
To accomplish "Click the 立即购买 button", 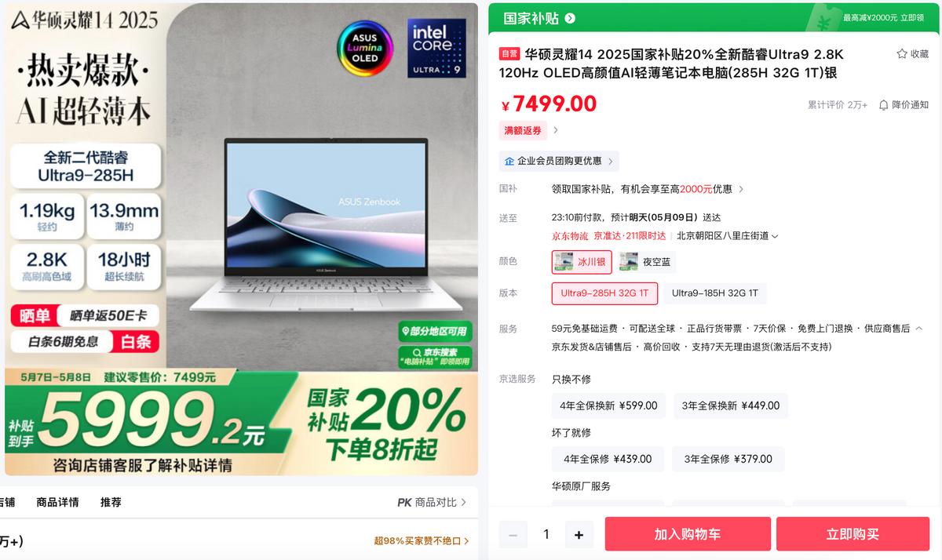I will [853, 534].
